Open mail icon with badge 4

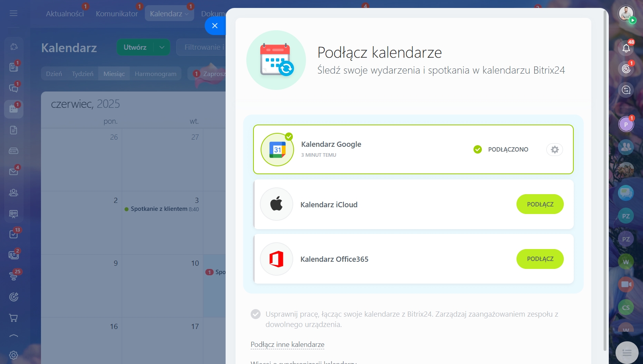click(x=14, y=171)
